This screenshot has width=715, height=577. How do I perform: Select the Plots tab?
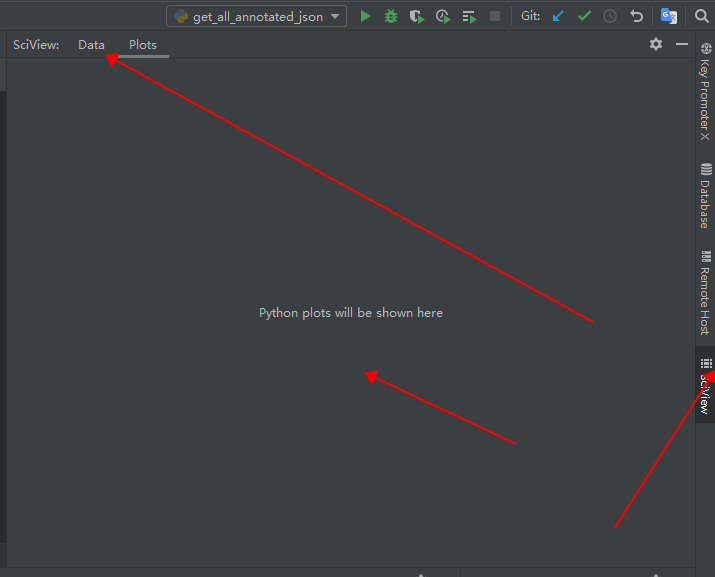[143, 45]
